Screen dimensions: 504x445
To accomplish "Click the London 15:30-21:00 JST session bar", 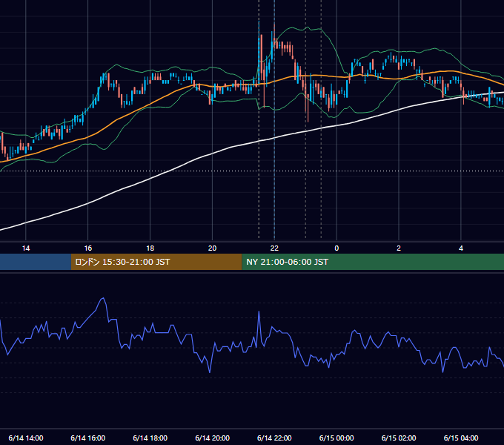I will click(x=156, y=262).
